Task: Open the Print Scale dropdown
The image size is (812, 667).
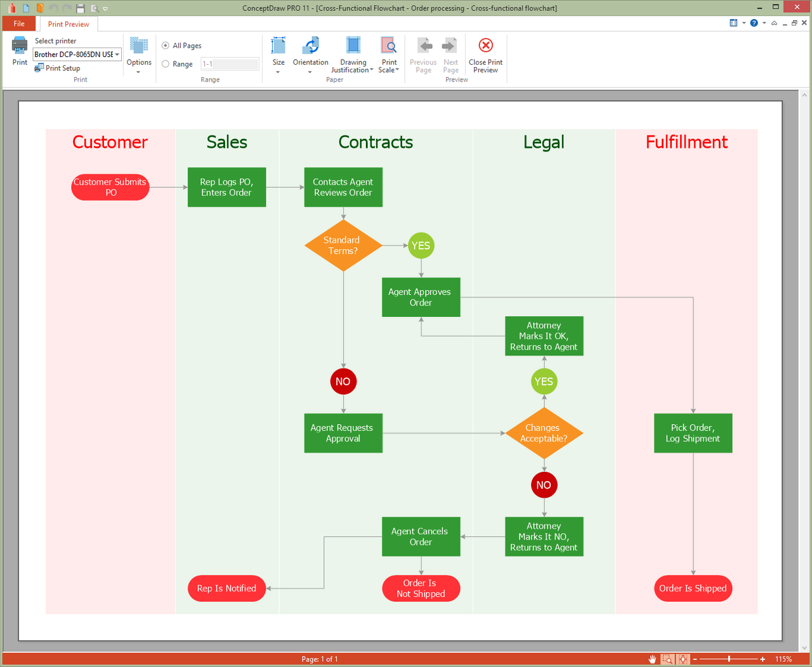Action: (x=389, y=55)
